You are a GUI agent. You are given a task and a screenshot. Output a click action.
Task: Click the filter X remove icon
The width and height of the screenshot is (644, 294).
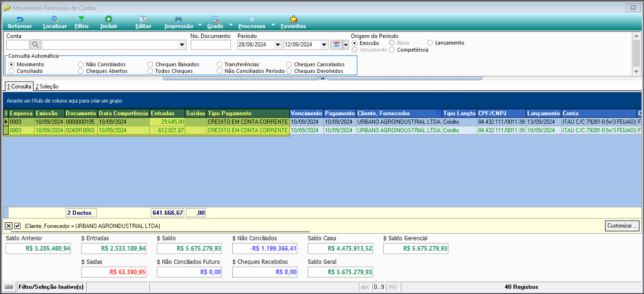coord(8,226)
